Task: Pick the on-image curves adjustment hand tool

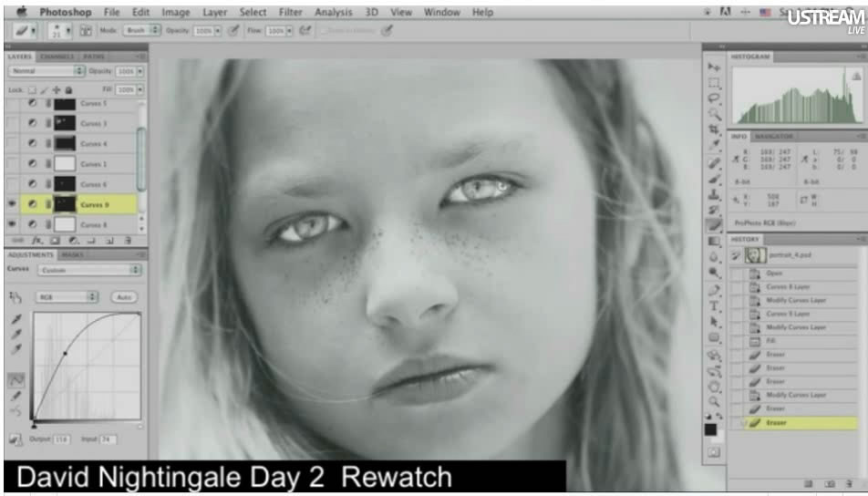Action: (x=15, y=298)
